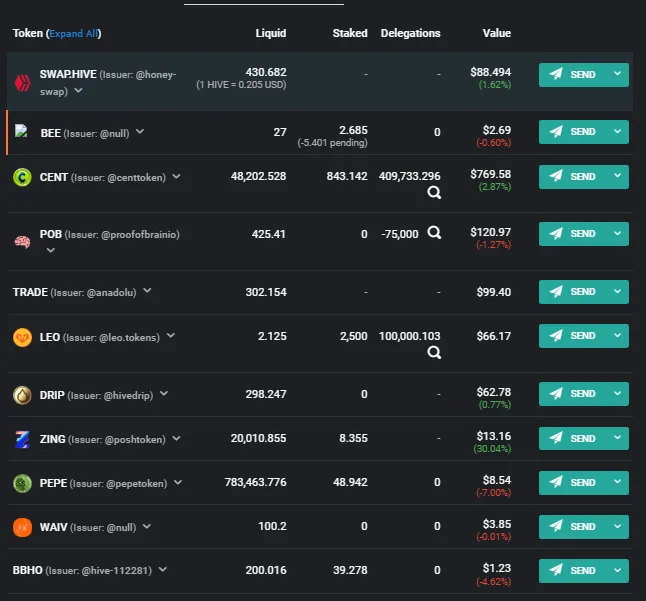This screenshot has height=601, width=646.
Task: Select POB delegation -75,000
Action: pyautogui.click(x=400, y=234)
